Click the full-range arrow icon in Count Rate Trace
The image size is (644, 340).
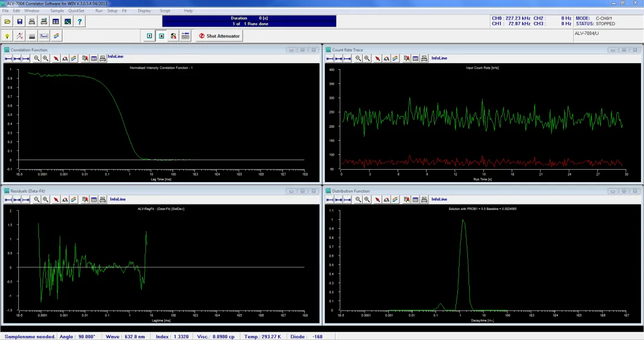tap(339, 59)
